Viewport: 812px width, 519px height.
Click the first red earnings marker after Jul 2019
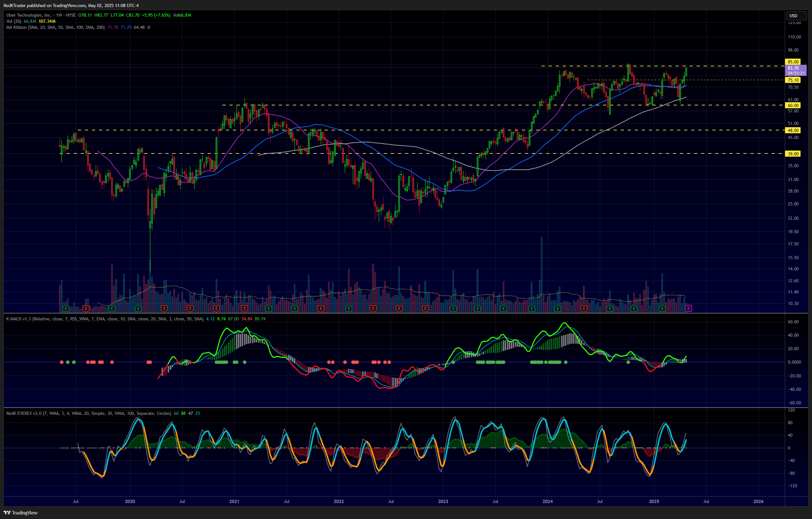pyautogui.click(x=86, y=308)
